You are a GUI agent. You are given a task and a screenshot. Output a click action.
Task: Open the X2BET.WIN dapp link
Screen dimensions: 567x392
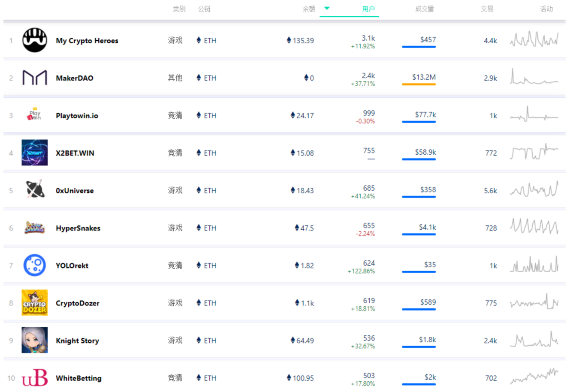[75, 153]
